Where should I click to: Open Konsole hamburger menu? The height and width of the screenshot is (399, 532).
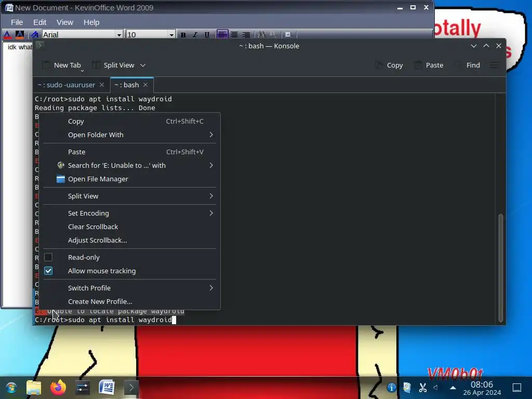coord(495,65)
